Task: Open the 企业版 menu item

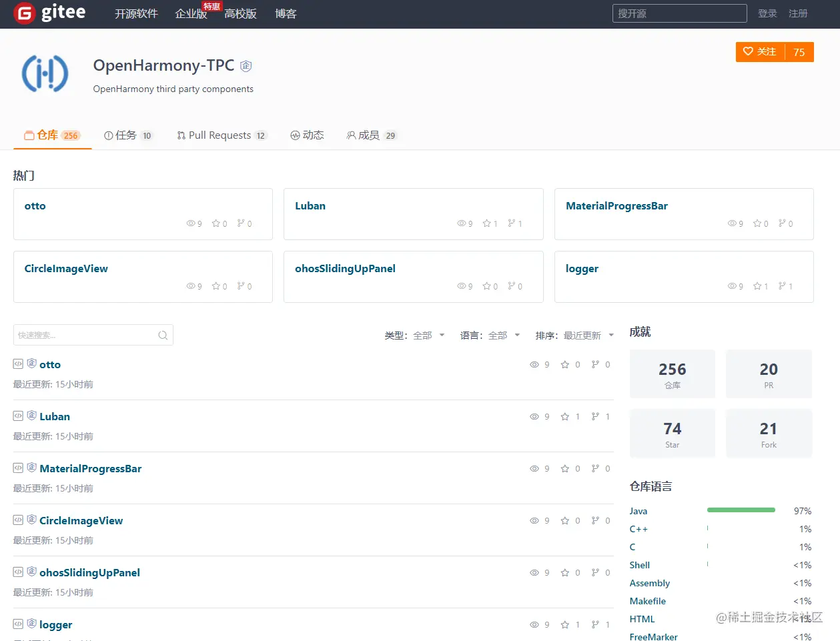Action: (x=191, y=14)
